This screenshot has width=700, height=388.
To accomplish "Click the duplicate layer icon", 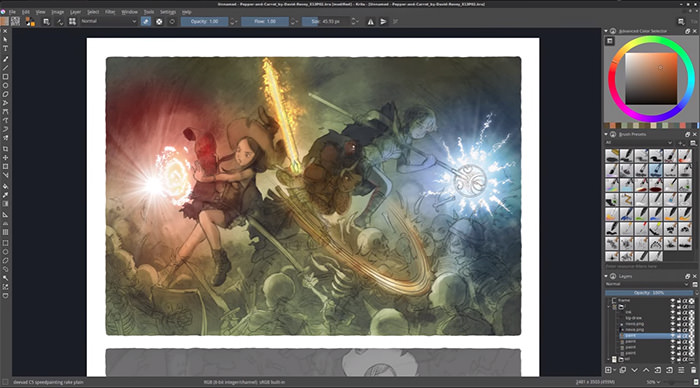I will 623,370.
